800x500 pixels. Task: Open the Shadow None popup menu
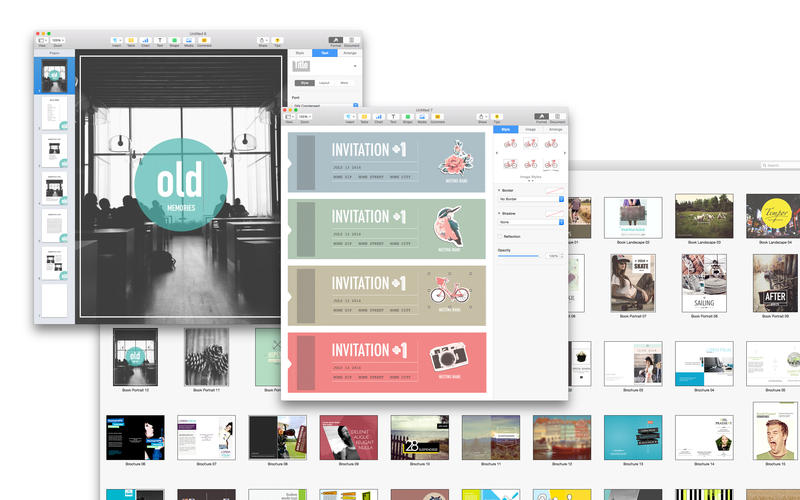point(531,222)
